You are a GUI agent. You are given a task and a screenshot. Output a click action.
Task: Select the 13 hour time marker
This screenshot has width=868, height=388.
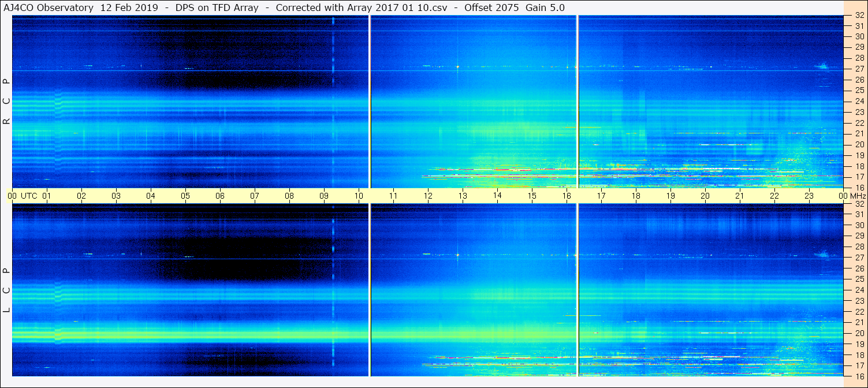[463, 196]
